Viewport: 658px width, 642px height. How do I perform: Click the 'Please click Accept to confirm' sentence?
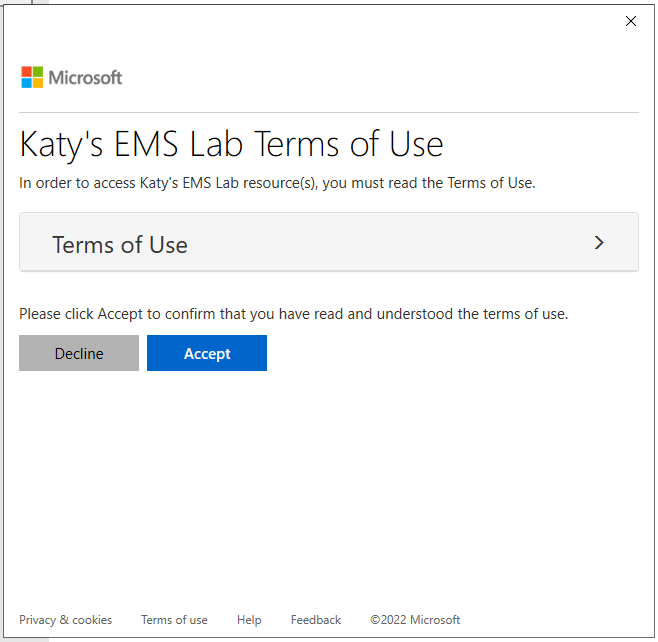tap(293, 314)
